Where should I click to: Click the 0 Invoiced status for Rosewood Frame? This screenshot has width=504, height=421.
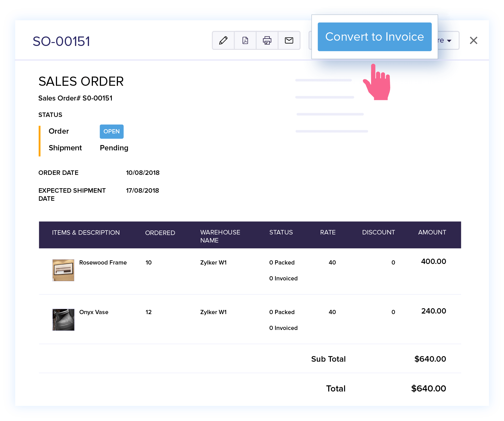coord(283,278)
